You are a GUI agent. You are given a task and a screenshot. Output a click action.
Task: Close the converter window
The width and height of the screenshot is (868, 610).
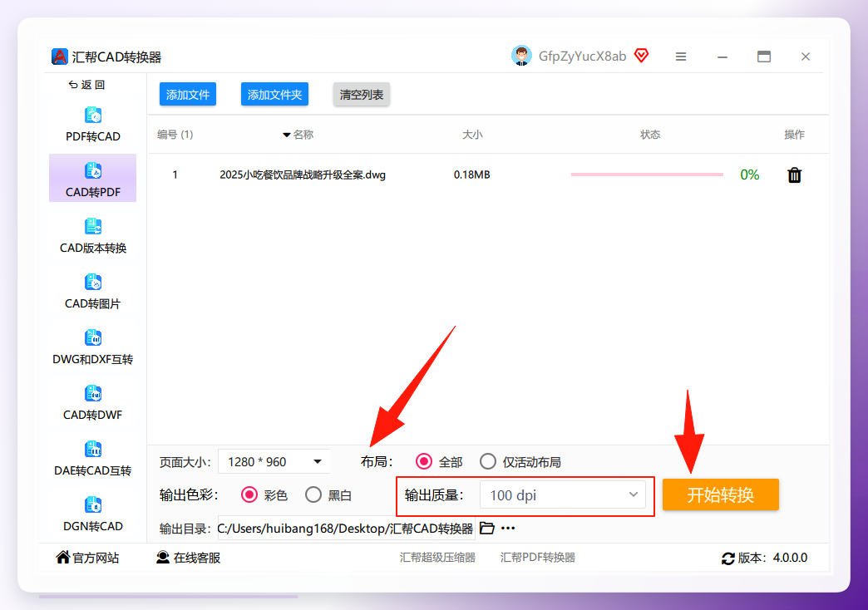pos(806,57)
